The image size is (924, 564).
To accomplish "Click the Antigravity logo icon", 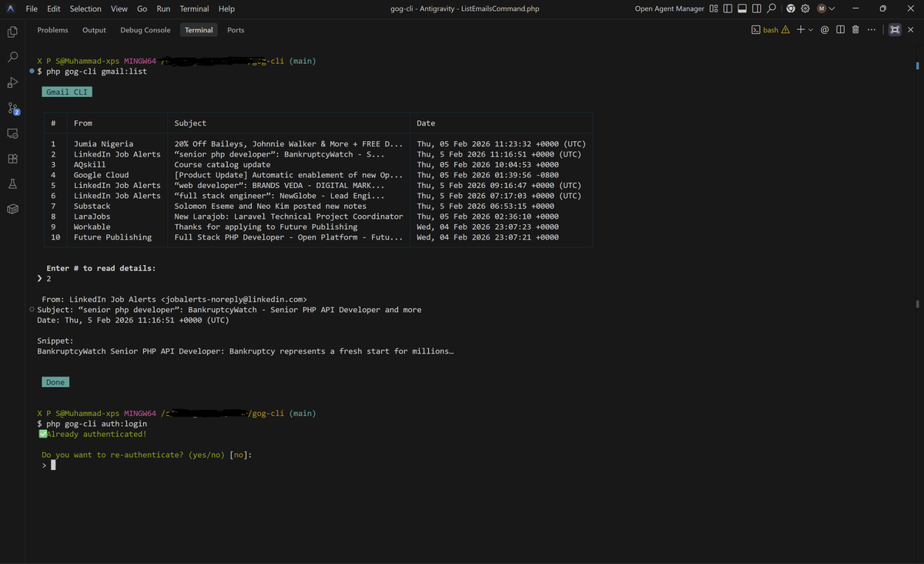I will pos(12,8).
